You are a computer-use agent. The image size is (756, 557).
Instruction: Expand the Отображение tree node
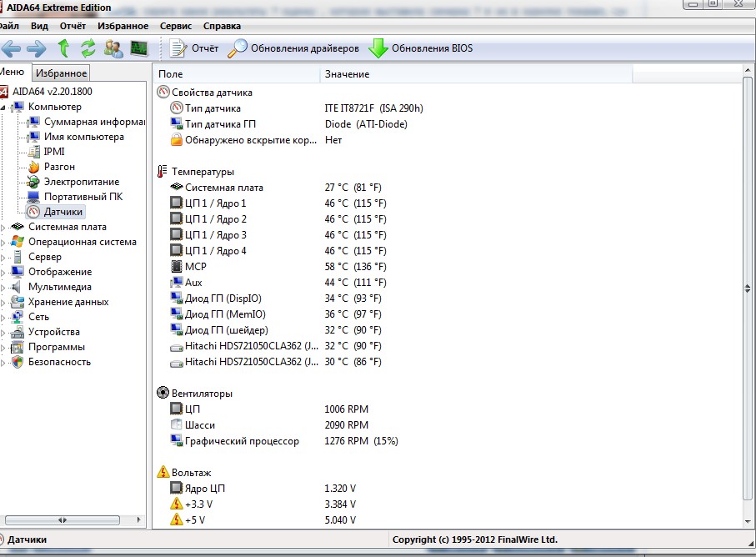(3, 272)
